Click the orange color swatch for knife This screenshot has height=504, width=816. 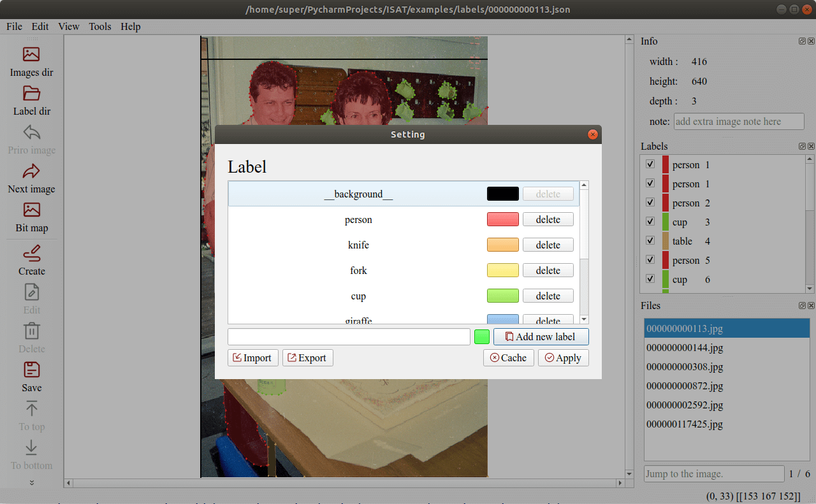(502, 245)
